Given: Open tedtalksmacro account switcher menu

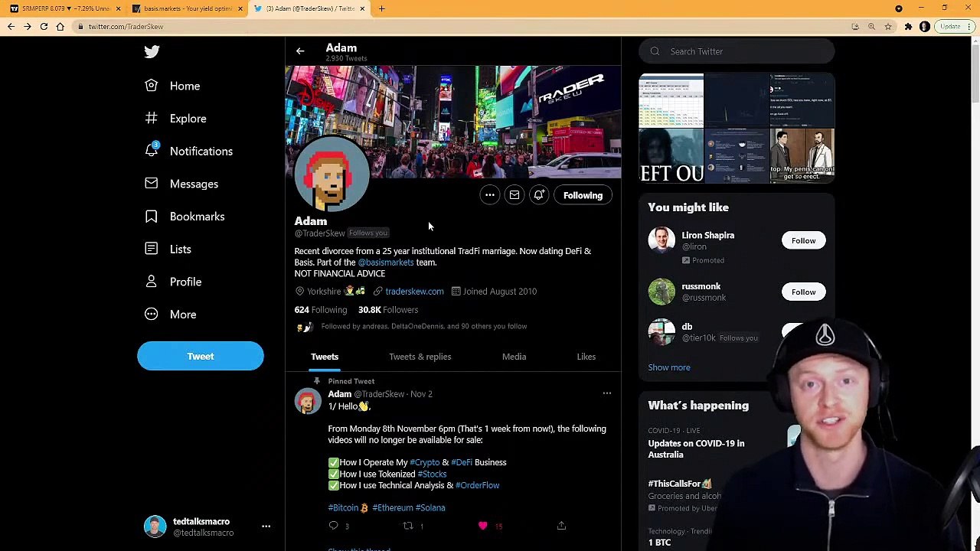Looking at the screenshot, I should 266,527.
